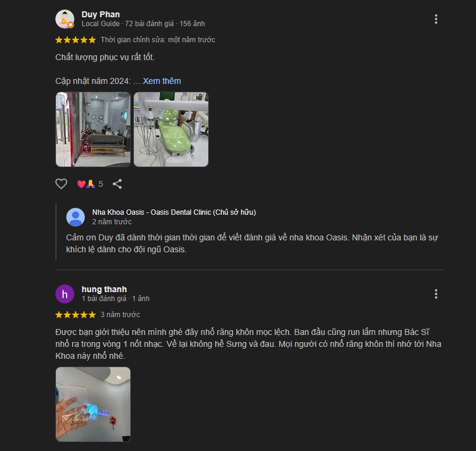Click hung thanh's five-star rating

click(x=76, y=315)
